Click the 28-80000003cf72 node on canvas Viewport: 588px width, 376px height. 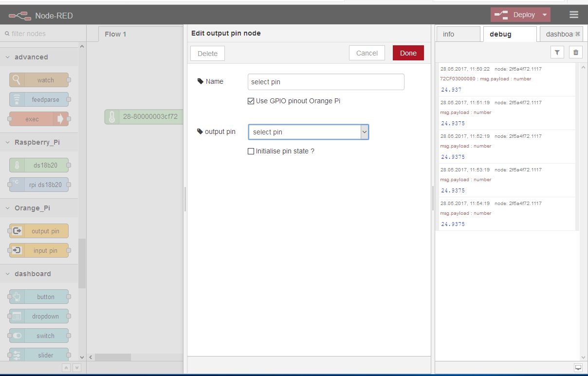(144, 117)
